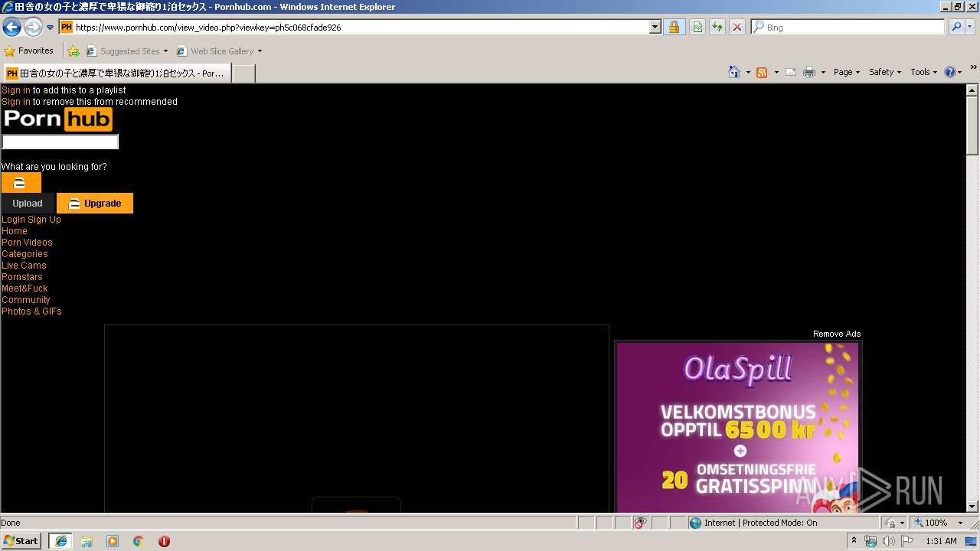This screenshot has width=980, height=551.
Task: Click the Sign Up link
Action: [x=44, y=220]
